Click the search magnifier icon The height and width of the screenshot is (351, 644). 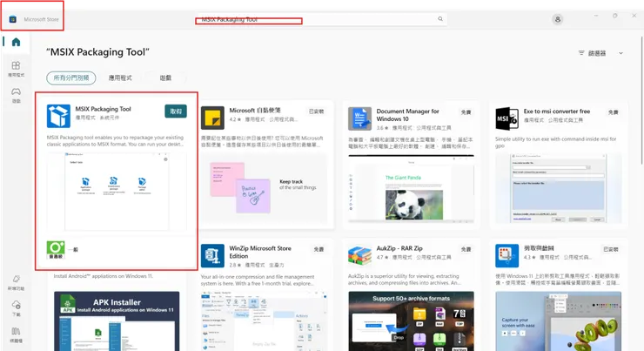[x=440, y=19]
